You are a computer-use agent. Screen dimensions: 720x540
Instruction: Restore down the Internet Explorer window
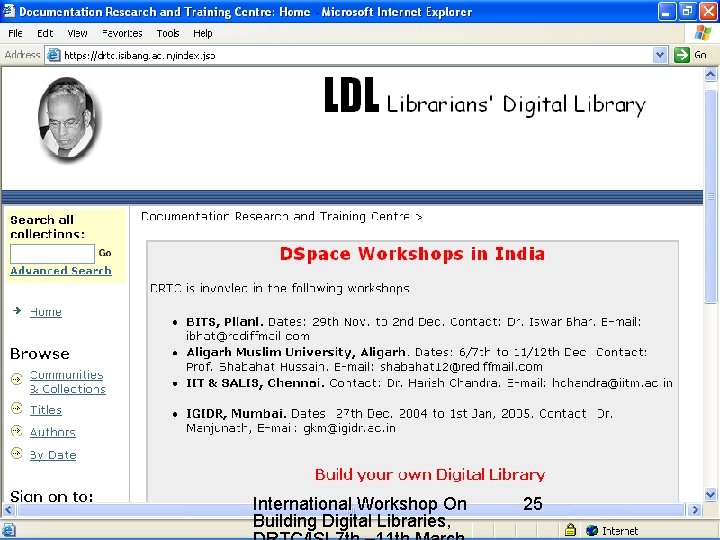pos(687,11)
